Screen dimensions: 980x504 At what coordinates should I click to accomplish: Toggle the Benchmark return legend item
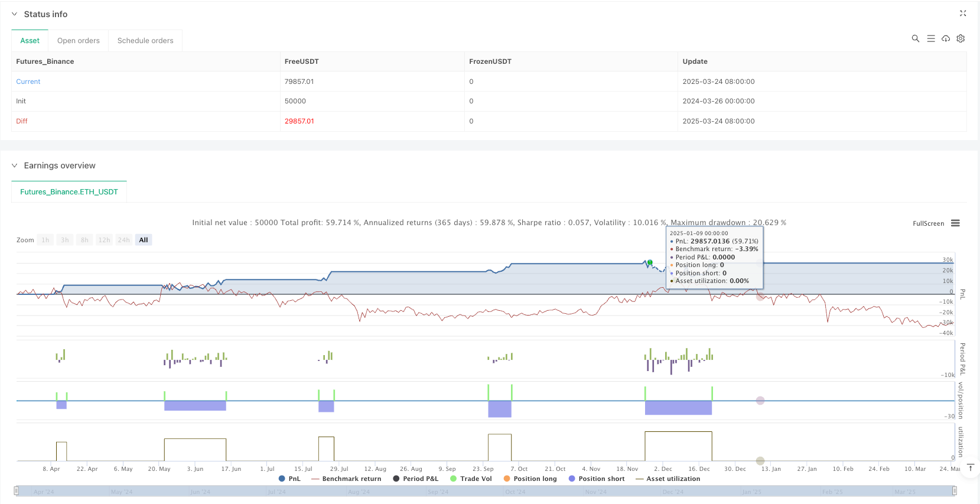[346, 479]
